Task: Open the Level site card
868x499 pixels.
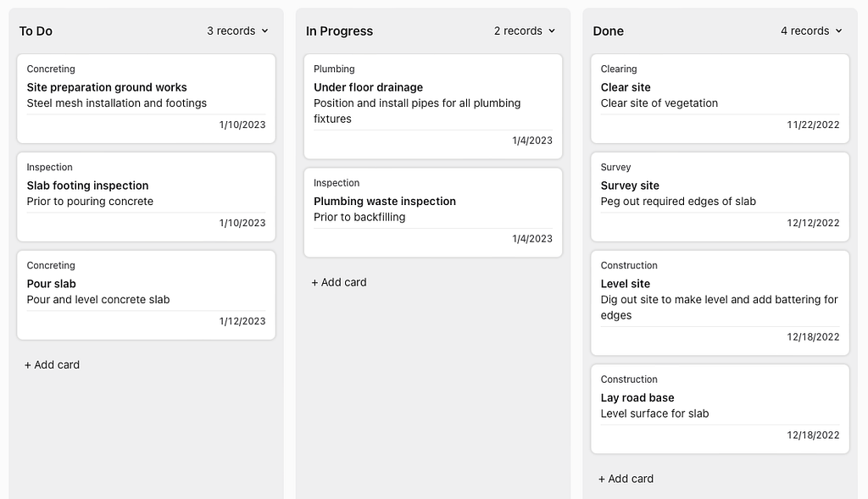Action: (720, 303)
